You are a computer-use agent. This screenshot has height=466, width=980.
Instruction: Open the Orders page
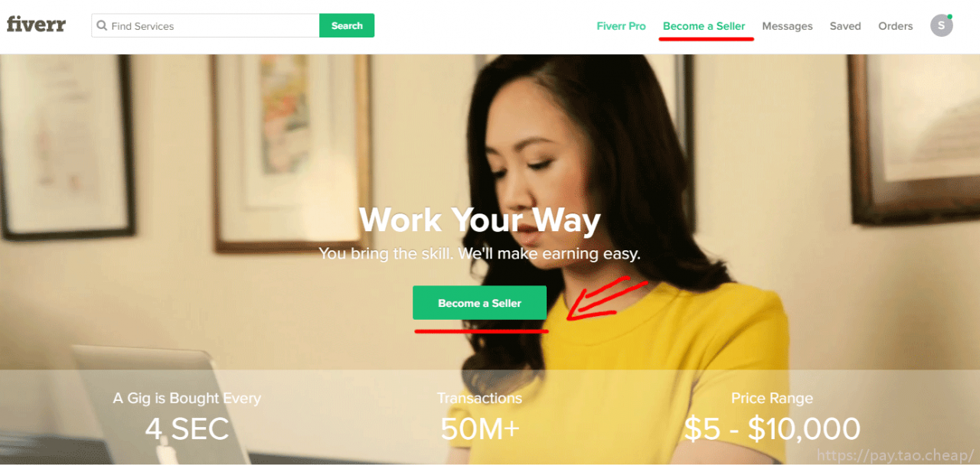[x=895, y=26]
